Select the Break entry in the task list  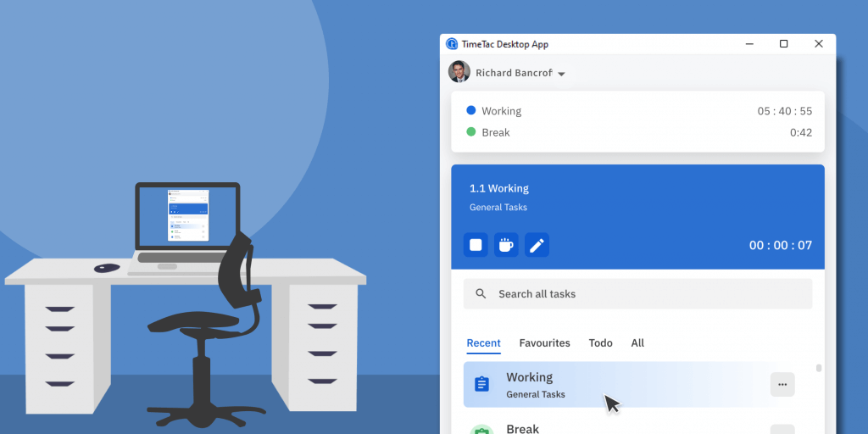pos(593,429)
